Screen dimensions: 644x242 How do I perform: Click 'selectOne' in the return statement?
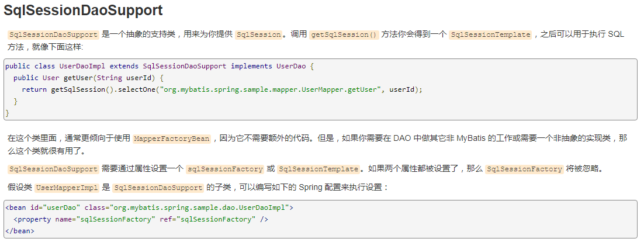coord(137,89)
